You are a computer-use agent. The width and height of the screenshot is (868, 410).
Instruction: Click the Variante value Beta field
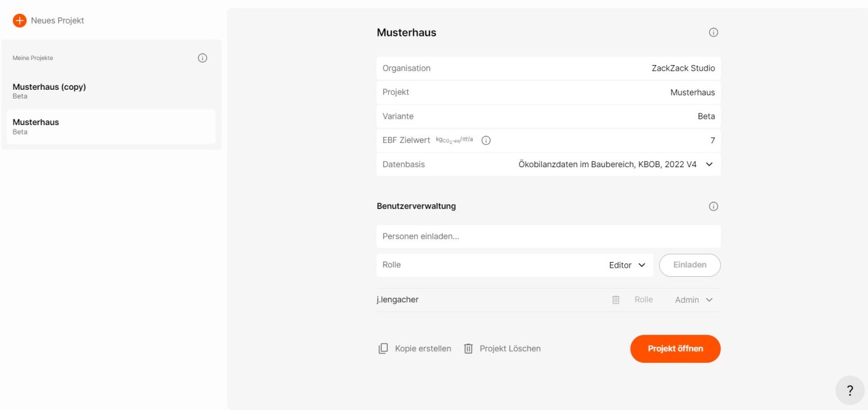click(706, 116)
